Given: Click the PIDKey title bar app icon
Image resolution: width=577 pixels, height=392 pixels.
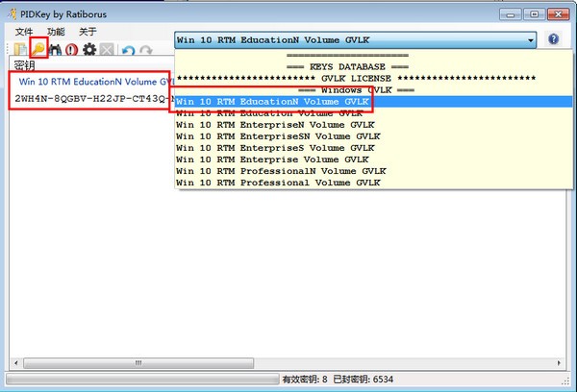Looking at the screenshot, I should (x=13, y=14).
